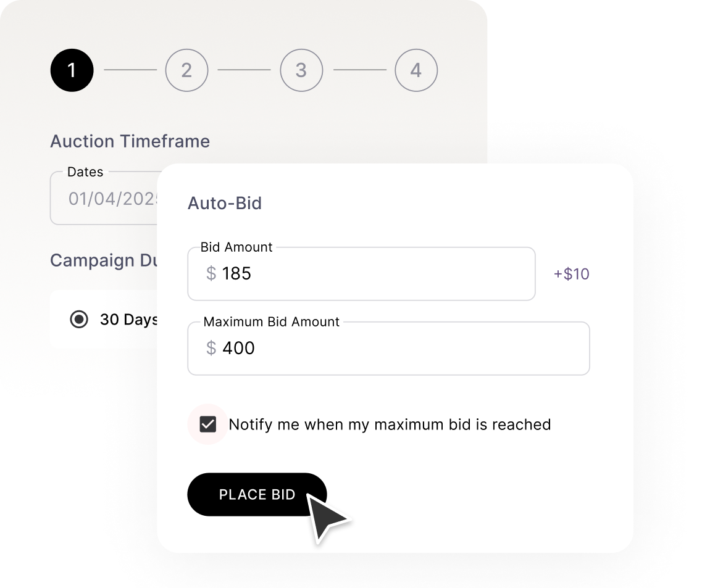Click the "Notify me when my maximum bid is reached" label
This screenshot has width=702, height=588.
[x=390, y=424]
